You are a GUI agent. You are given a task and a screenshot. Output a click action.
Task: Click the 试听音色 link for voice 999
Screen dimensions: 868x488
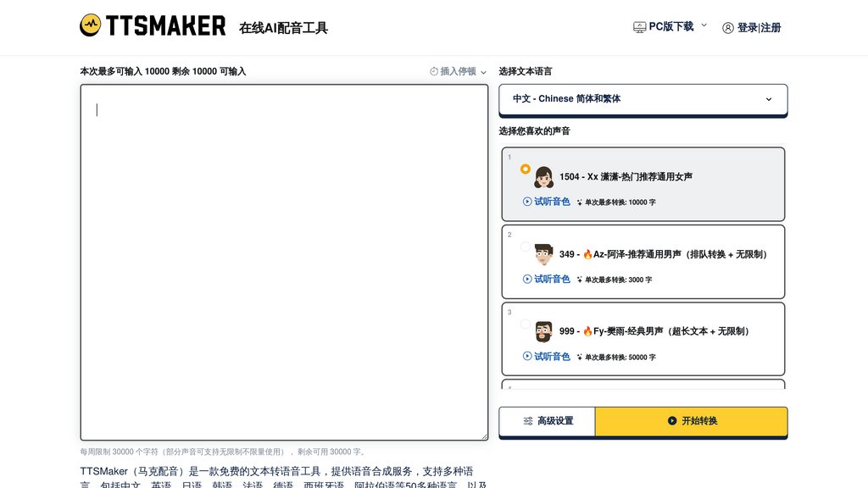pyautogui.click(x=552, y=357)
